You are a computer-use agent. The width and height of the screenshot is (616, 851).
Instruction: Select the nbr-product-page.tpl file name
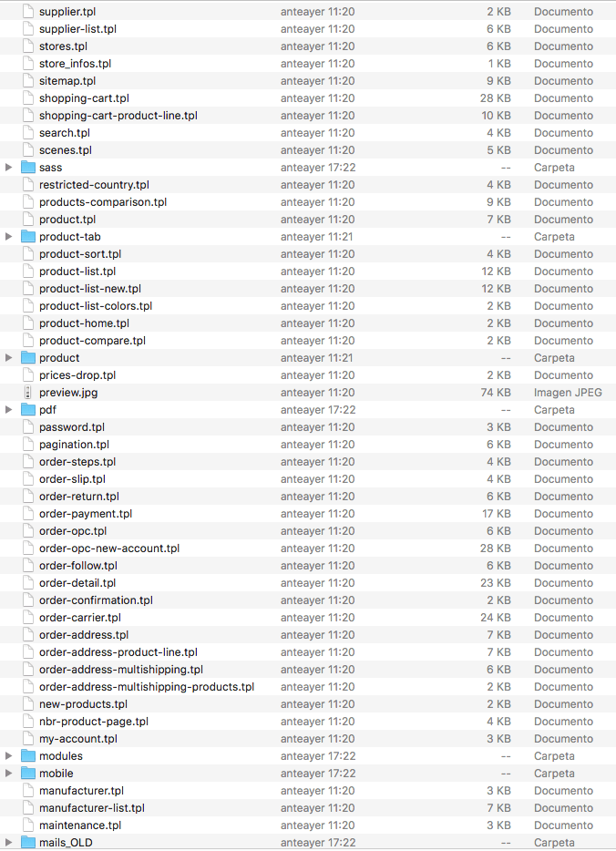click(94, 722)
